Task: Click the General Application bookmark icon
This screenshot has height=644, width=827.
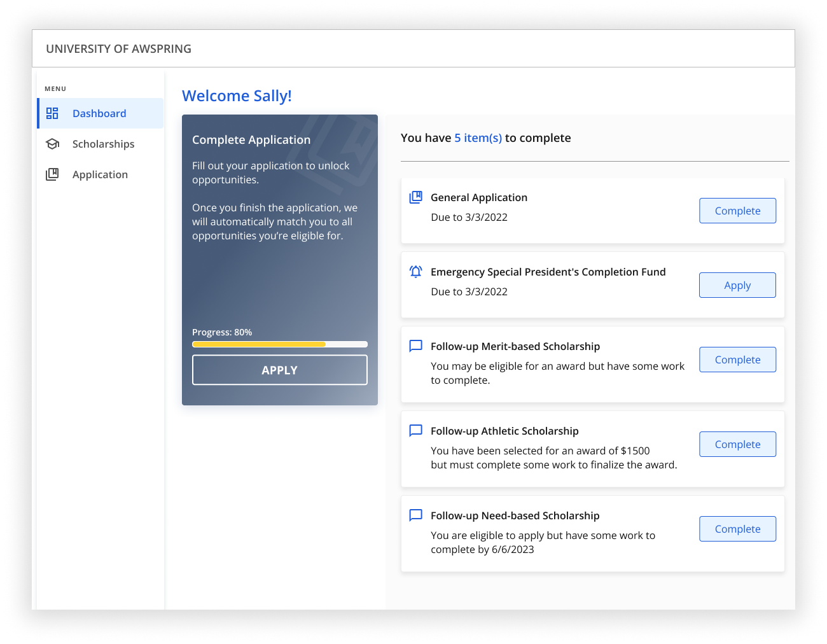Action: click(415, 197)
